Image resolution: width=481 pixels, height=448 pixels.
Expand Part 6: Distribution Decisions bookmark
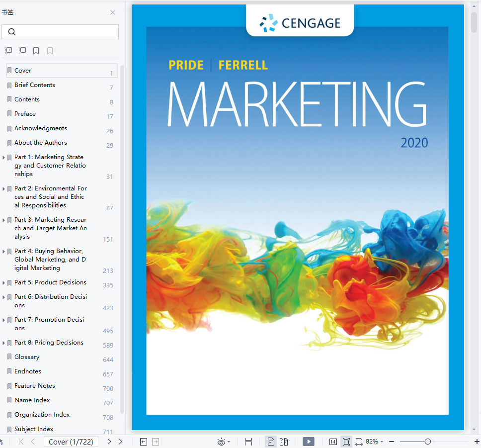point(3,297)
